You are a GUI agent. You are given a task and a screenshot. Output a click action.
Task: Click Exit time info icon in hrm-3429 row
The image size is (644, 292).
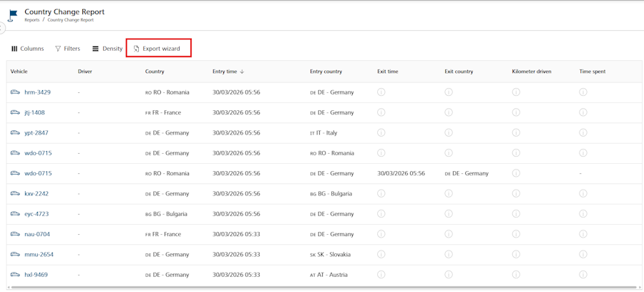coord(381,92)
